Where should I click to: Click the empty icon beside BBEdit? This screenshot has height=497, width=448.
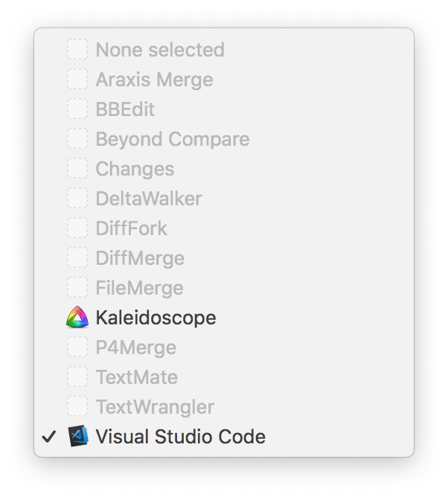77,109
